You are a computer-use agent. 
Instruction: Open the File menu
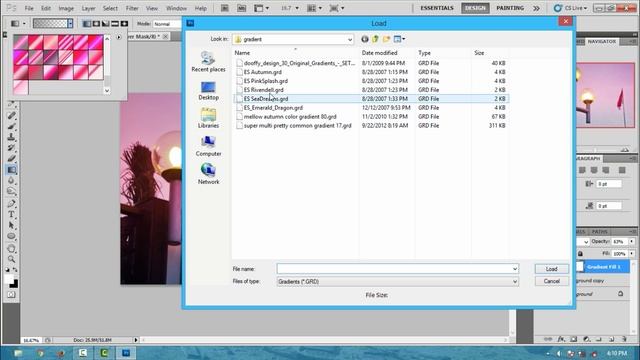pyautogui.click(x=29, y=8)
